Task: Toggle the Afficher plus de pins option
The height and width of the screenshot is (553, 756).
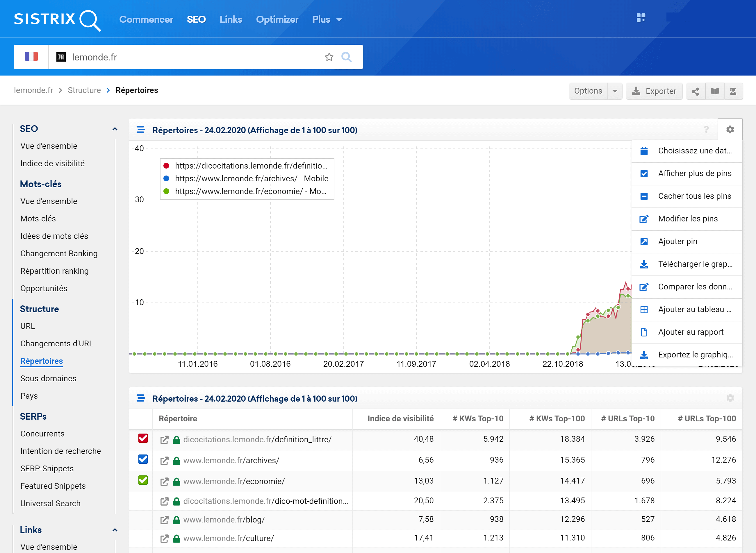Action: (687, 173)
